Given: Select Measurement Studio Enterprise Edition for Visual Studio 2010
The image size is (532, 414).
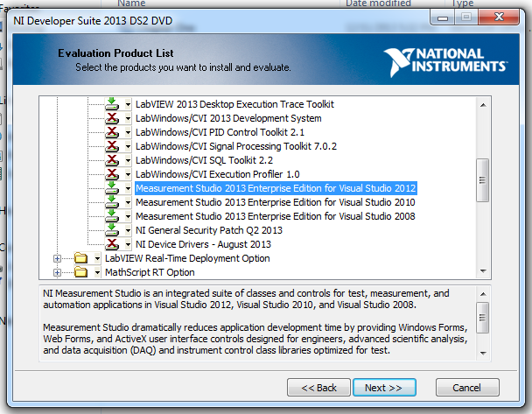Looking at the screenshot, I should [275, 202].
